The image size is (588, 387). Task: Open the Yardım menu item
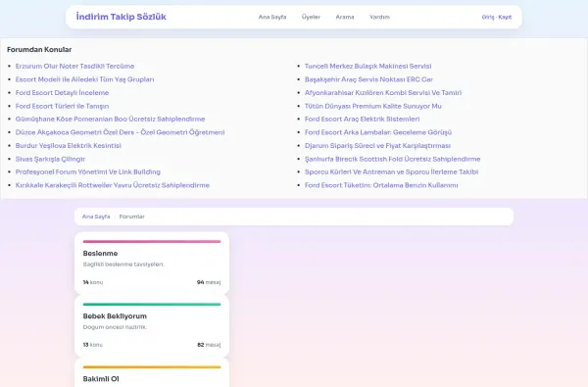[x=379, y=17]
